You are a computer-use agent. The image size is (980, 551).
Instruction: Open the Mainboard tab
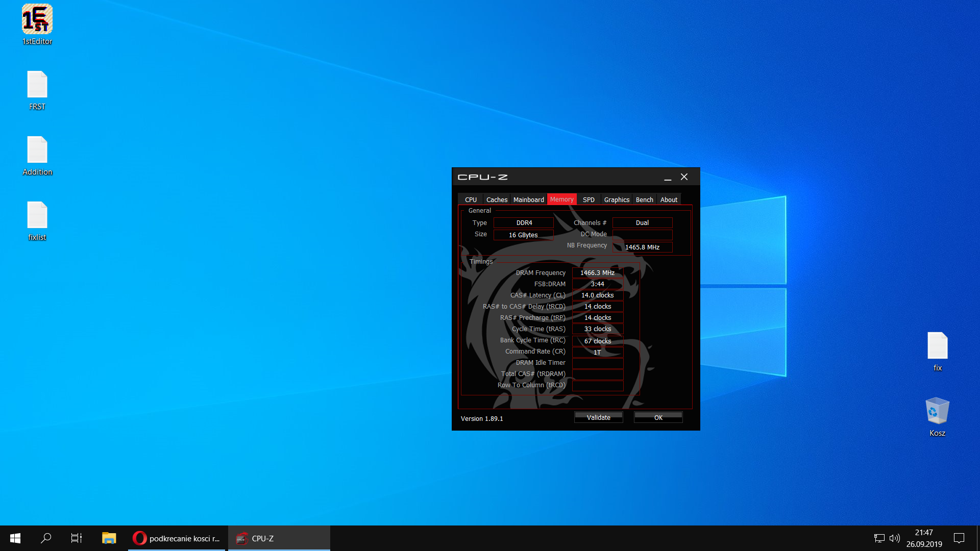[528, 199]
